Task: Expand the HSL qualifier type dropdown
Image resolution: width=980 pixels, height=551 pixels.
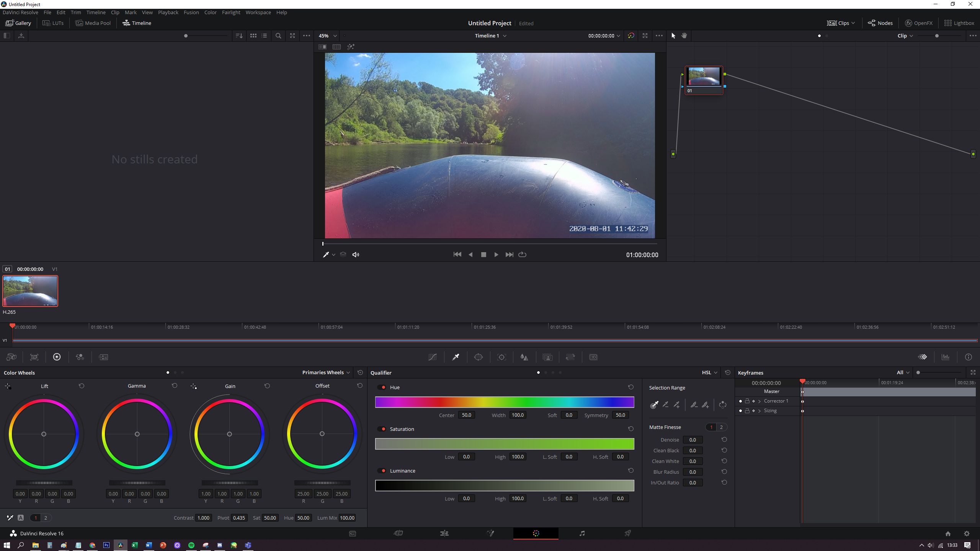Action: coord(709,372)
